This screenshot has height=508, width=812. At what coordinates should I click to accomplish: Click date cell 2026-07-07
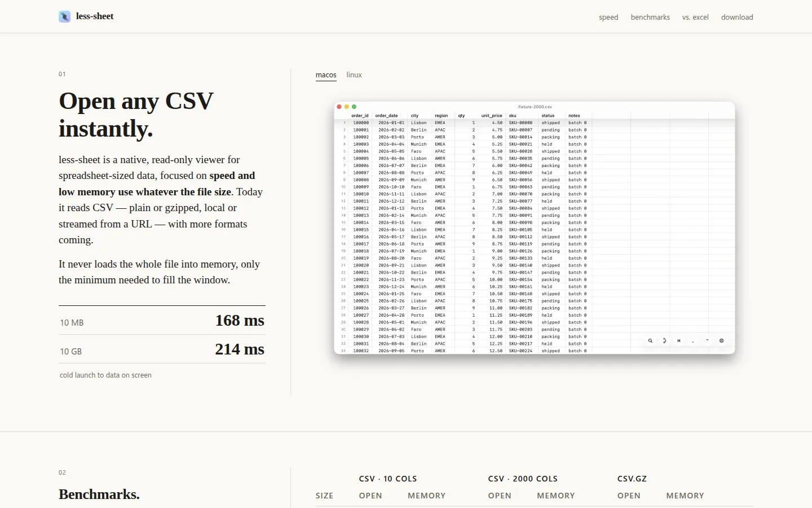coord(391,165)
